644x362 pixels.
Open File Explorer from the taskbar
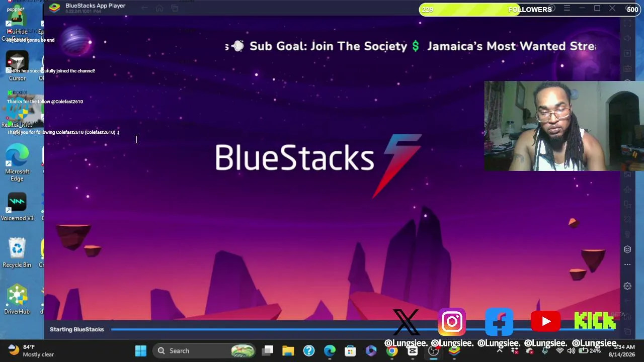pos(288,351)
